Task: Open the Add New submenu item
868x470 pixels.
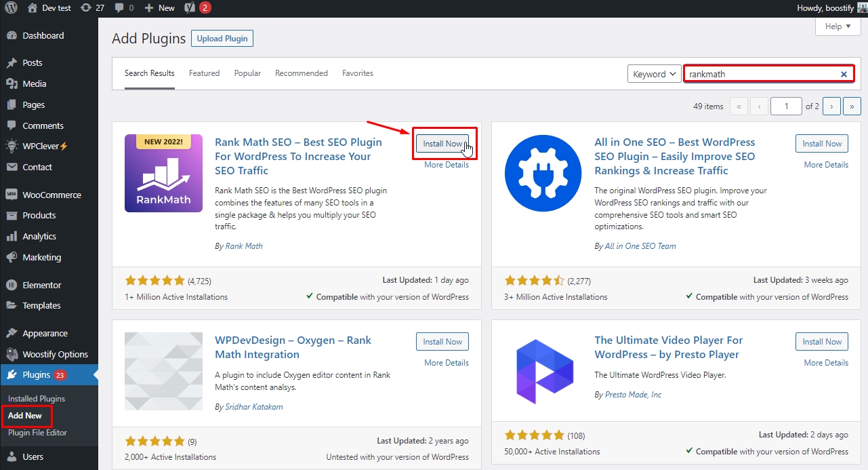Action: 25,415
